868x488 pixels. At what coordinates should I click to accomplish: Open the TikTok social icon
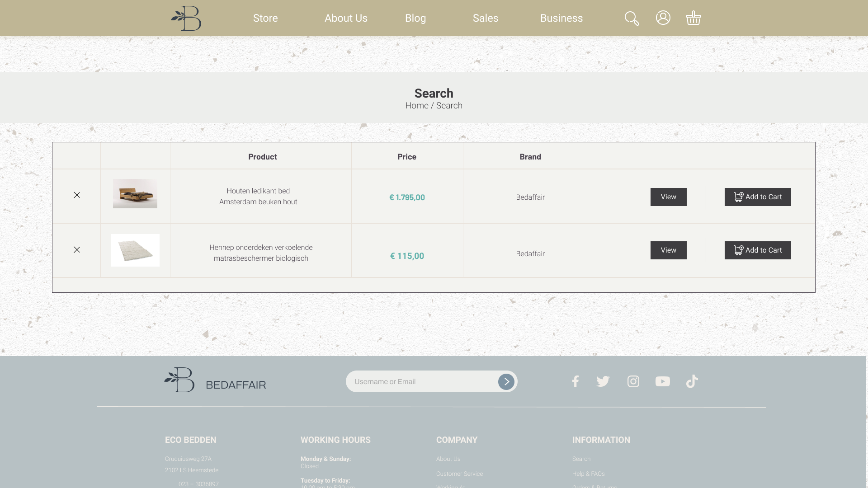coord(692,381)
